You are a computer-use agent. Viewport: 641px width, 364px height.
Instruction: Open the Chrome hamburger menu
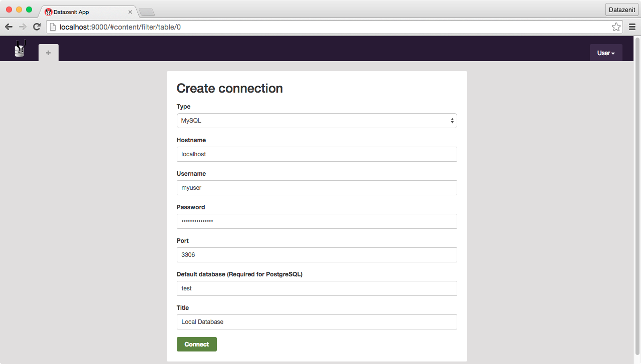(632, 27)
